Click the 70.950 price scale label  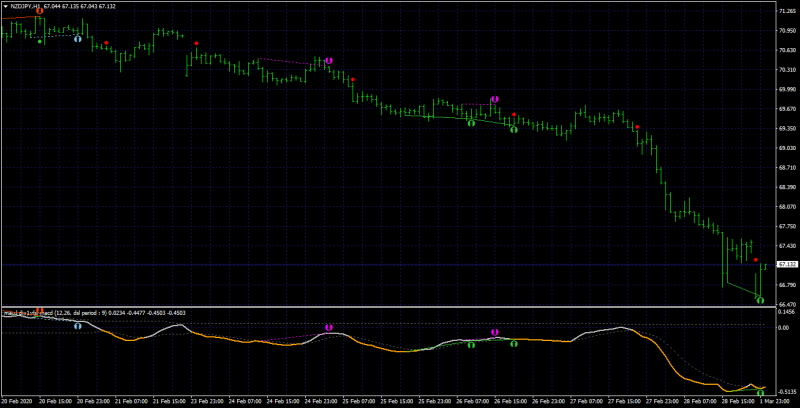[786, 31]
